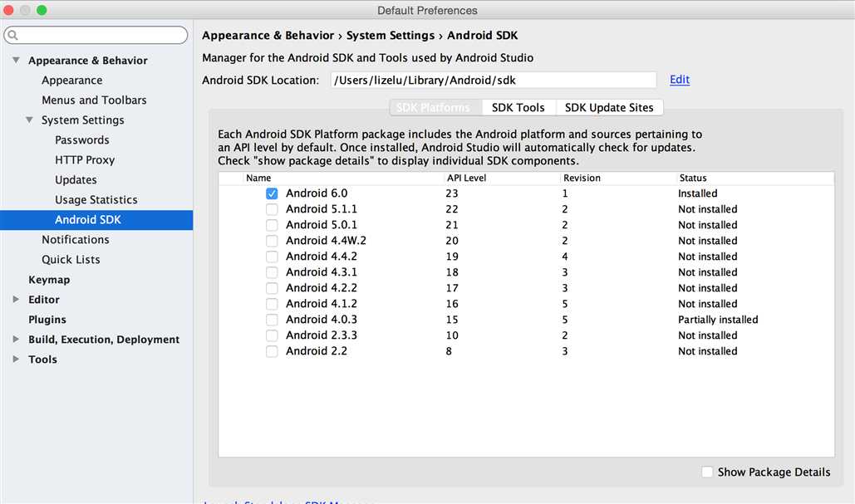855x504 pixels.
Task: Collapse the Appearance & Behavior section
Action: point(17,60)
